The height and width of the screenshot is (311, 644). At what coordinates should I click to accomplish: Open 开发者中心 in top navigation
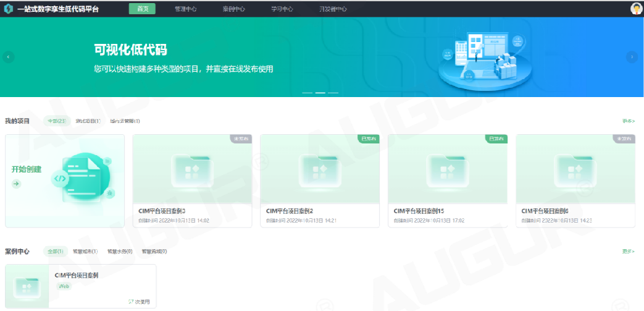pyautogui.click(x=333, y=9)
